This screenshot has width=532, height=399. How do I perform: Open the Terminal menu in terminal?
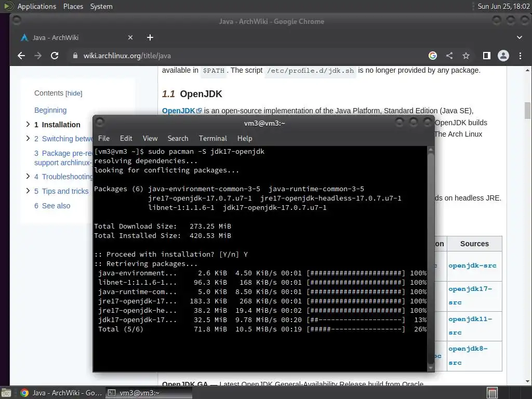pos(212,138)
